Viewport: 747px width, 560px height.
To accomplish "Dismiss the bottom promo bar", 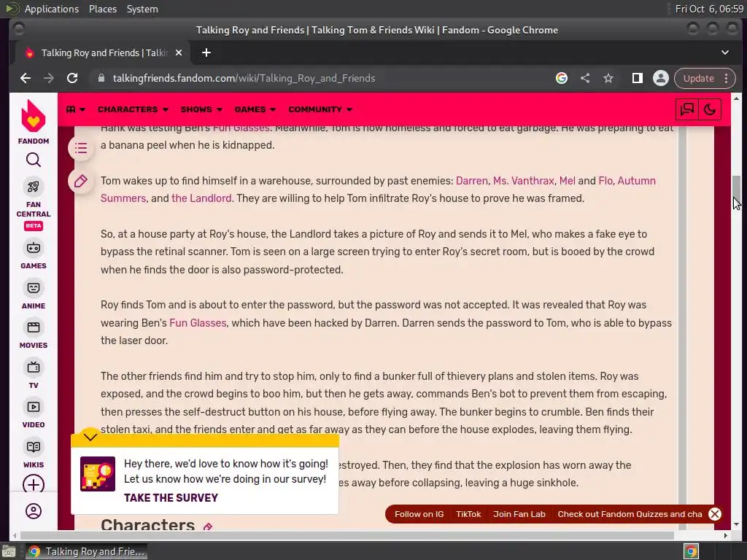I will [715, 514].
